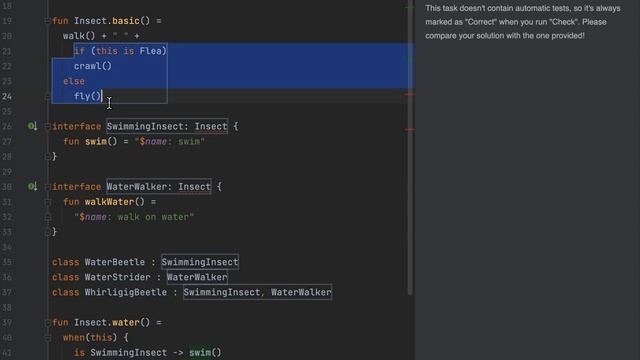The image size is (640, 360).
Task: Collapse the when(this) block fold marker
Action: 47,338
